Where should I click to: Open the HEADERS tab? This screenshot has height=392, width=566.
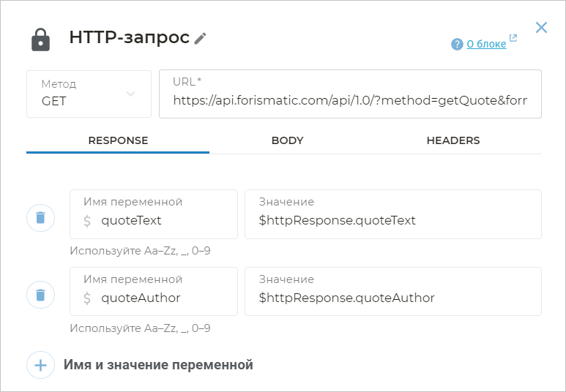click(x=453, y=140)
